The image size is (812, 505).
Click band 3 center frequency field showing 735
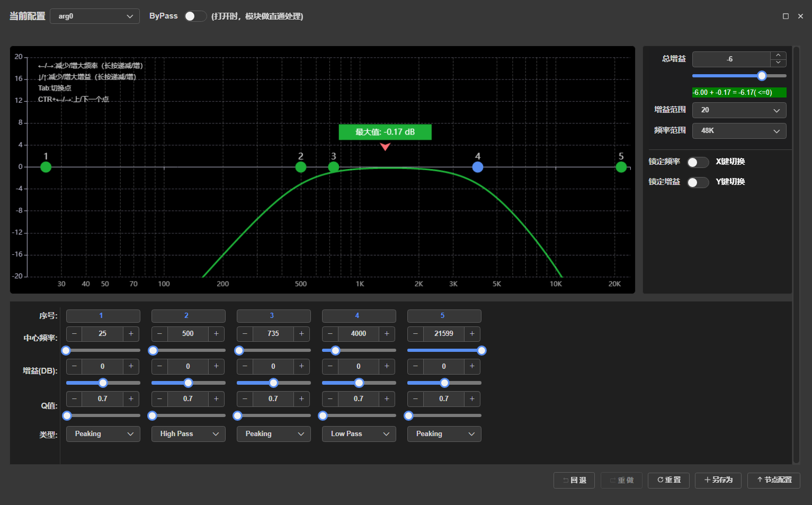point(273,334)
